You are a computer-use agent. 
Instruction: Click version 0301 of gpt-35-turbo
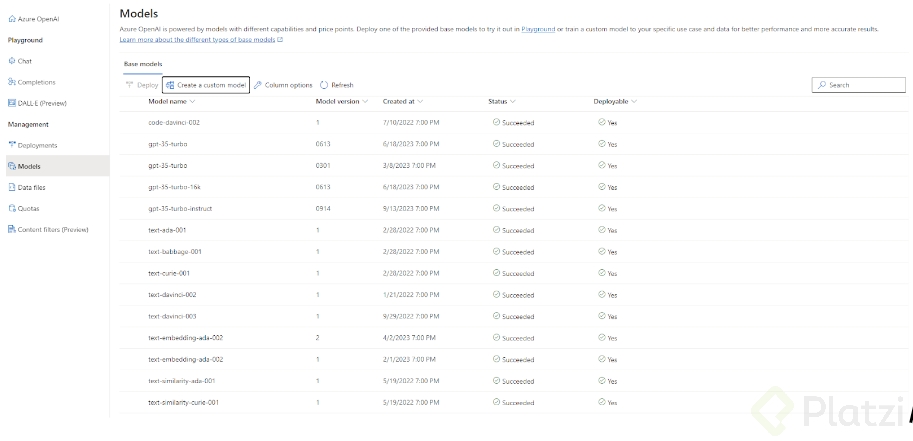323,165
